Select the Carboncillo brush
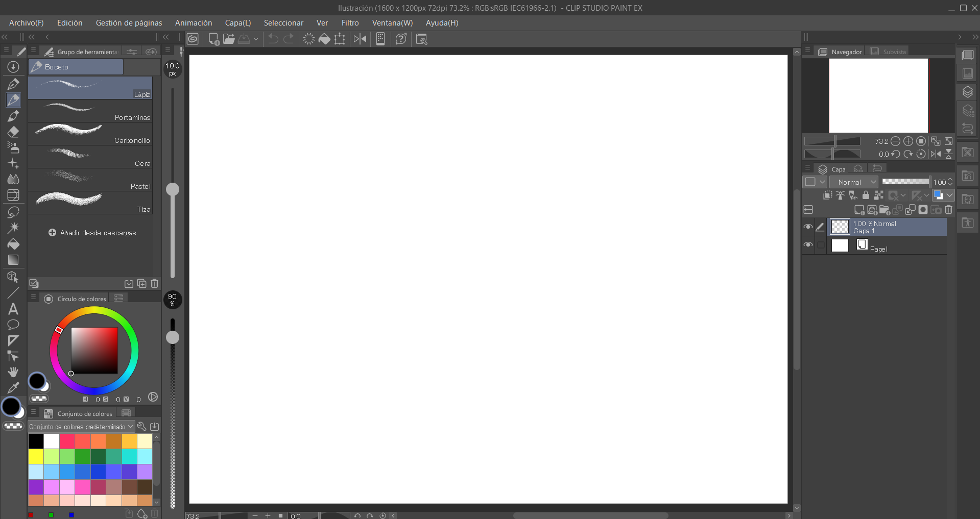Image resolution: width=980 pixels, height=519 pixels. (90, 134)
